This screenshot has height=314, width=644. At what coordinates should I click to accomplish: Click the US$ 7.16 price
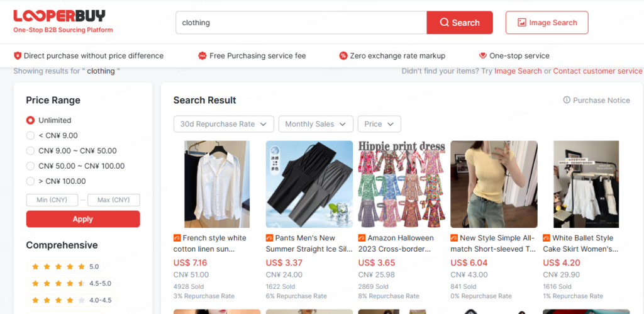(190, 263)
